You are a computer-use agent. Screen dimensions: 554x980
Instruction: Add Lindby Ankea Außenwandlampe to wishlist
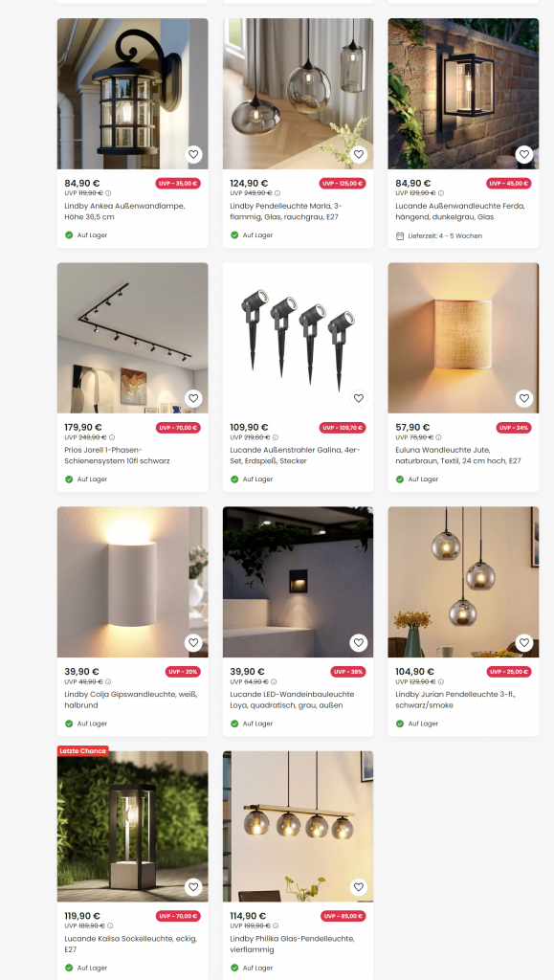[x=193, y=154]
